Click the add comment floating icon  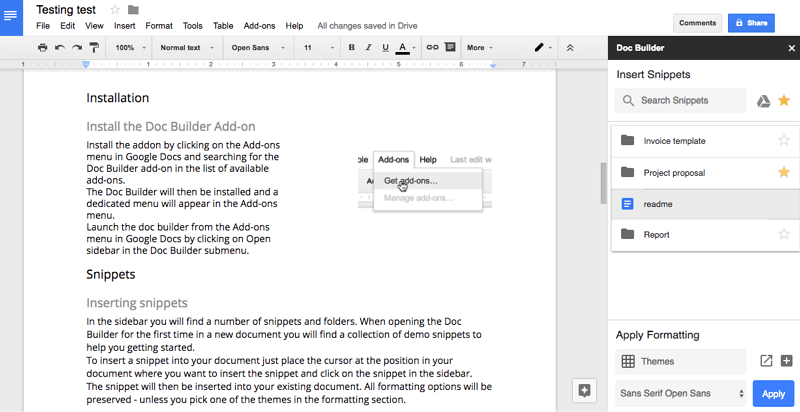click(x=584, y=391)
